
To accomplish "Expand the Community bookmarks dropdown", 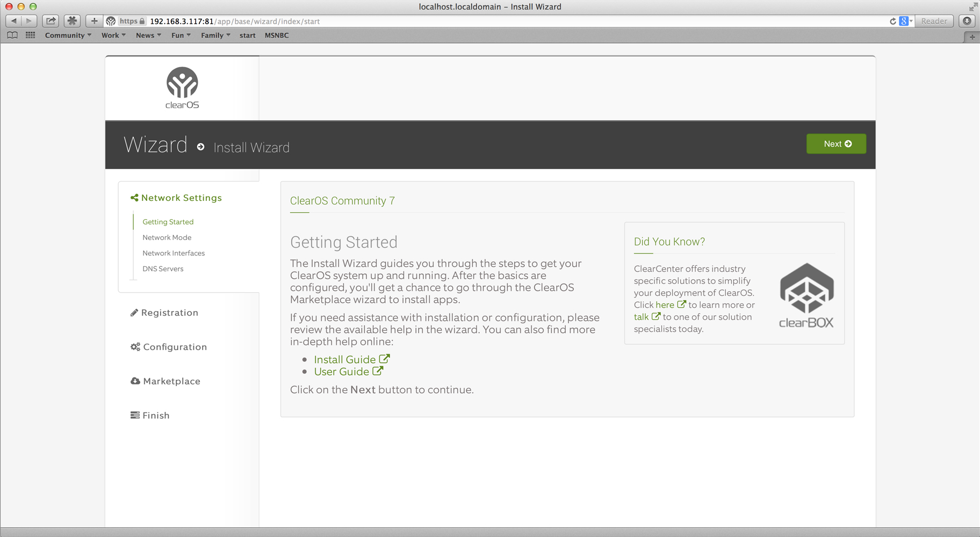I will pos(68,35).
